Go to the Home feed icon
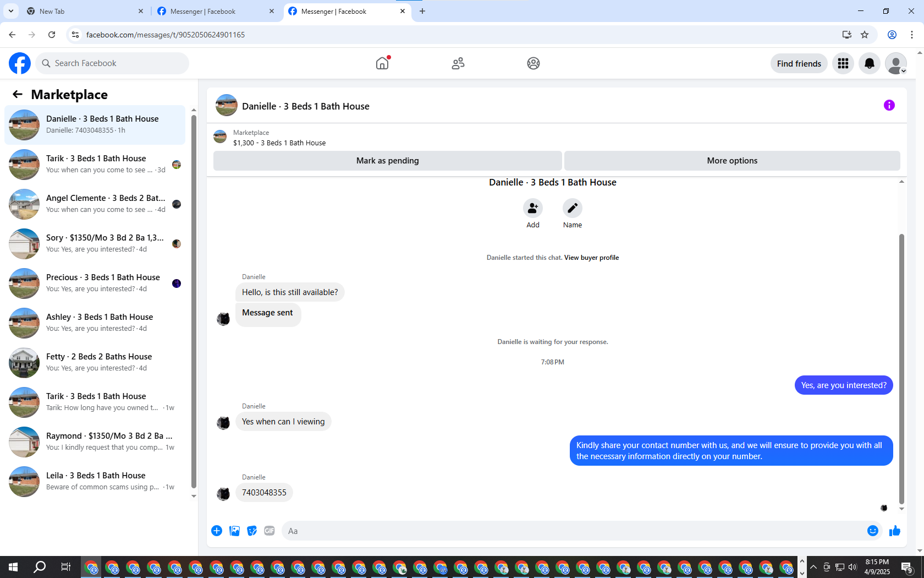The height and width of the screenshot is (578, 924). pos(382,63)
